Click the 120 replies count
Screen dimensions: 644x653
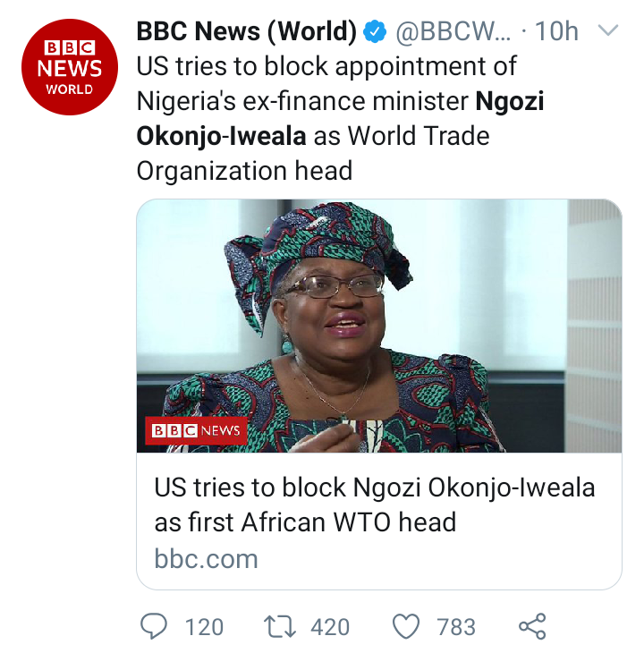coord(204,627)
